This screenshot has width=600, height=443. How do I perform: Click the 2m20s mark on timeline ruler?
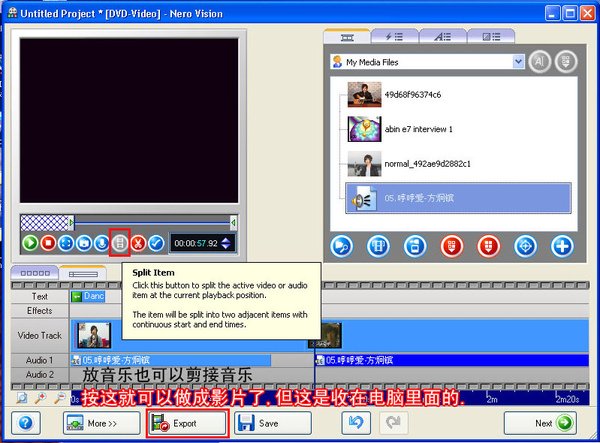click(567, 399)
